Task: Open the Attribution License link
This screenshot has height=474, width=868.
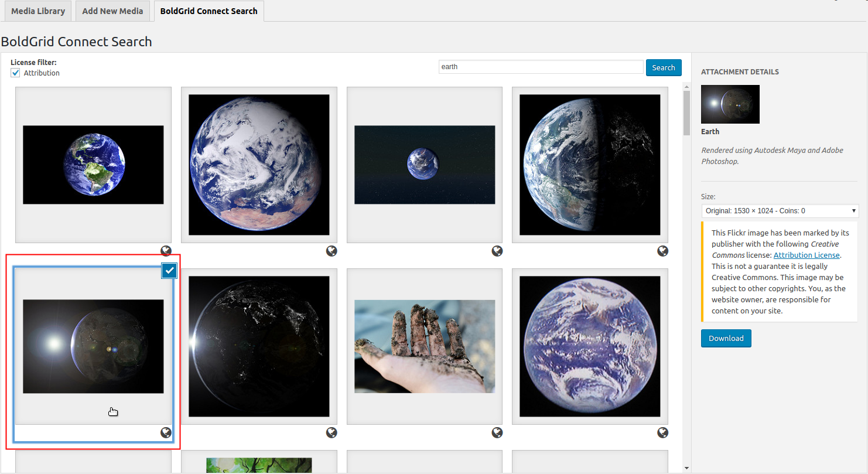Action: (x=807, y=255)
